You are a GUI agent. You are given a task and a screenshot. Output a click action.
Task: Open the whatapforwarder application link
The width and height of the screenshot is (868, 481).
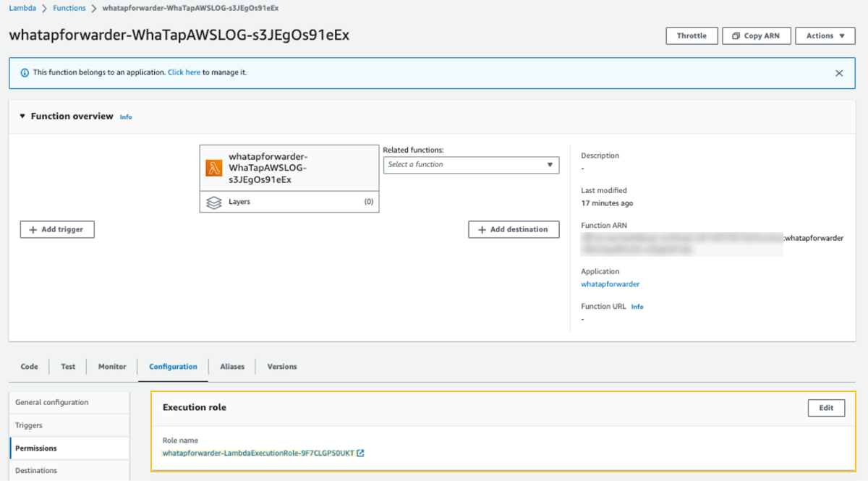[x=610, y=284]
